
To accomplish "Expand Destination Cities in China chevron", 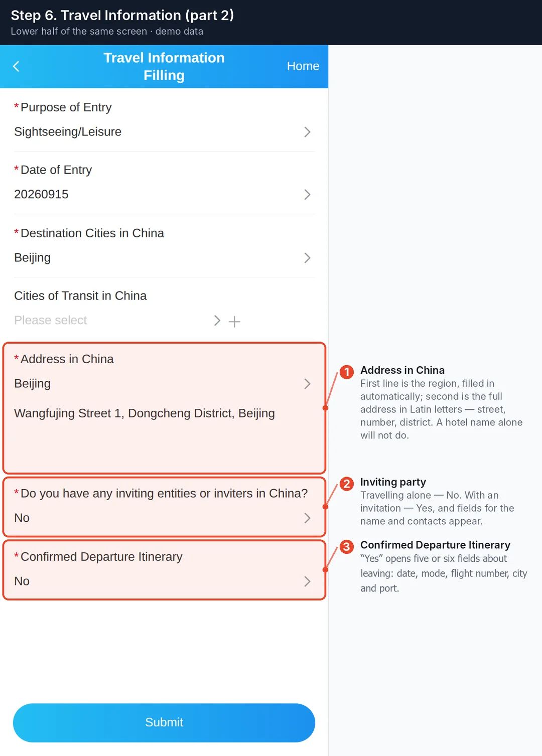I will (307, 258).
